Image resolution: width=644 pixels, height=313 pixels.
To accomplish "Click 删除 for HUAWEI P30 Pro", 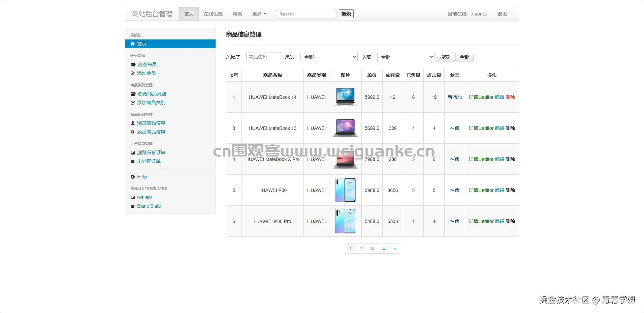I will pyautogui.click(x=510, y=221).
